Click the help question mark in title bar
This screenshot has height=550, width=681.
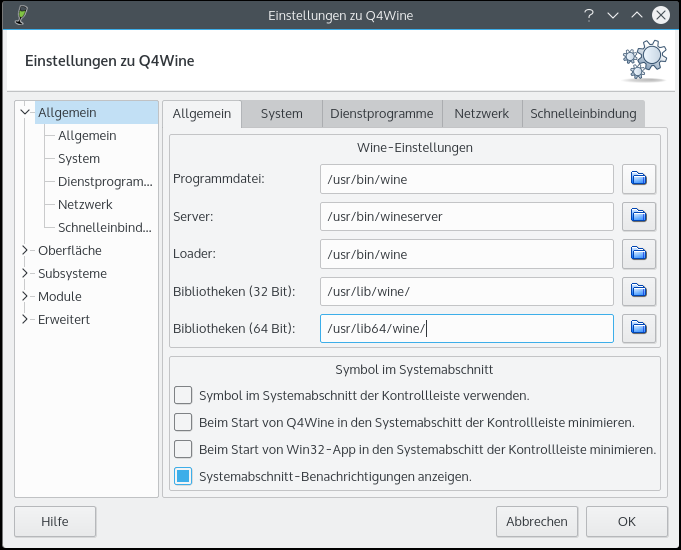[x=589, y=15]
